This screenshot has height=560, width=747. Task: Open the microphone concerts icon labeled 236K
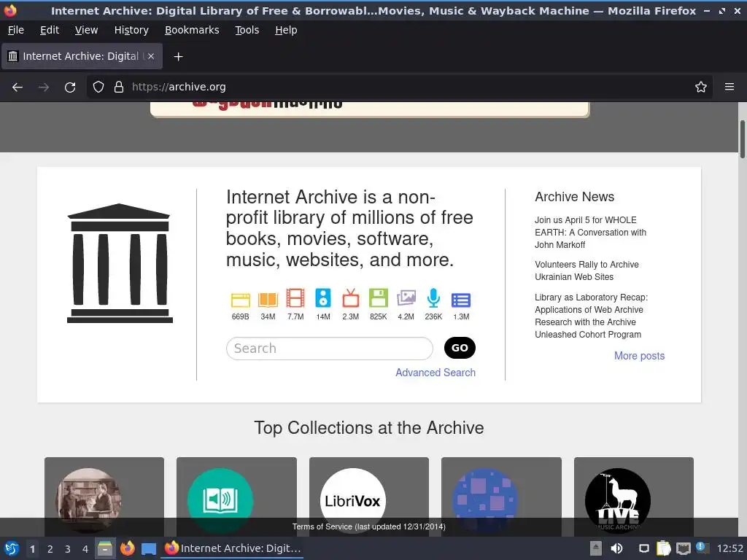click(x=433, y=298)
